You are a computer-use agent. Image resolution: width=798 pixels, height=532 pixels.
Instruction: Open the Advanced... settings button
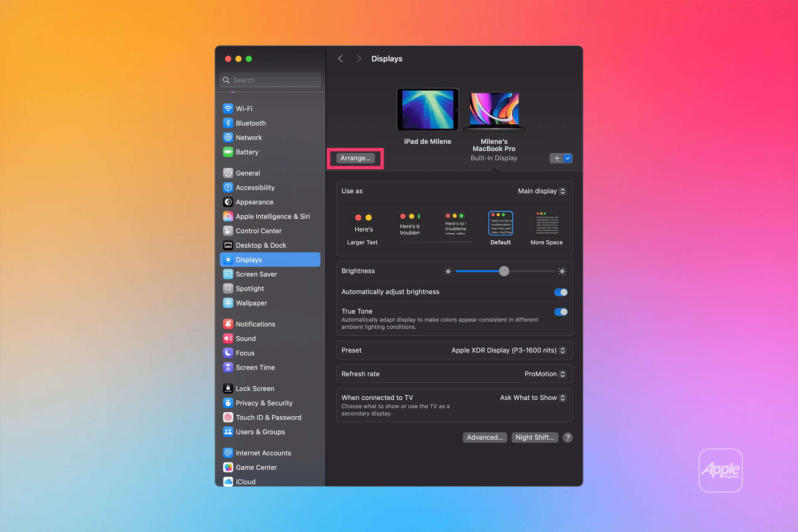click(485, 437)
